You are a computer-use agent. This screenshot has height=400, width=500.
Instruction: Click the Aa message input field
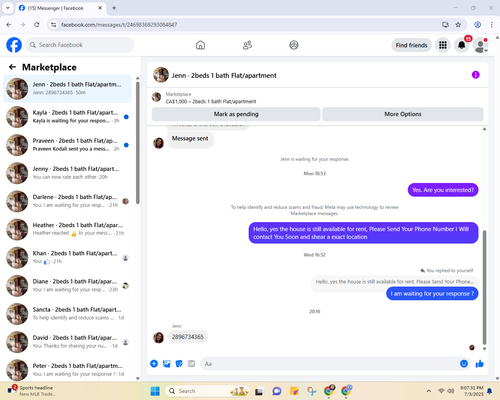(329, 364)
